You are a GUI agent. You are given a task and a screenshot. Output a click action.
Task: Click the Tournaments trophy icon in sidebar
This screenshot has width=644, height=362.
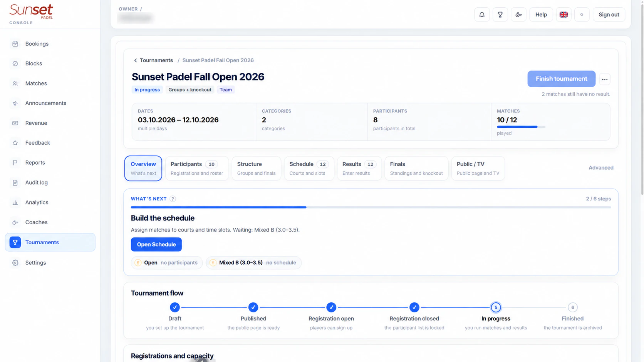tap(15, 242)
